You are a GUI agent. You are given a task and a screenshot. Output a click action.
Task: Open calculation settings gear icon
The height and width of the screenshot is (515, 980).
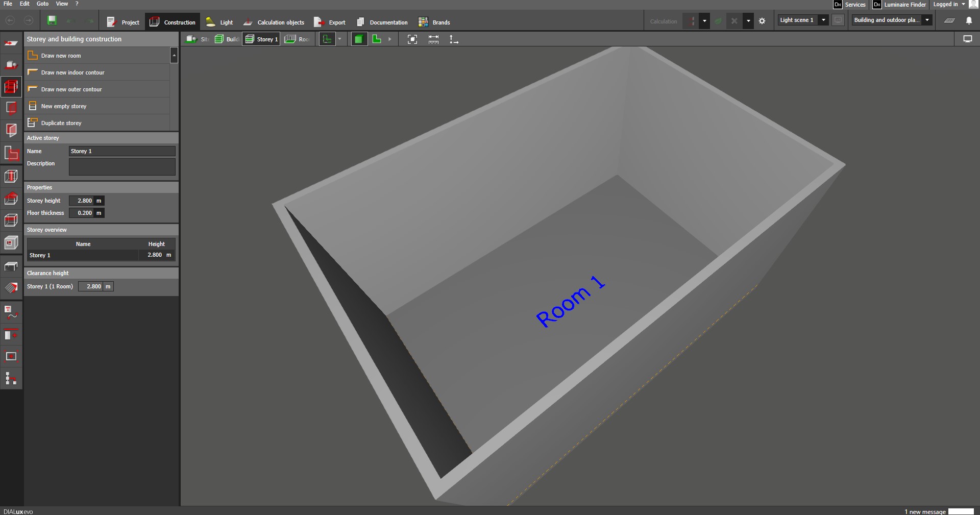(x=762, y=21)
